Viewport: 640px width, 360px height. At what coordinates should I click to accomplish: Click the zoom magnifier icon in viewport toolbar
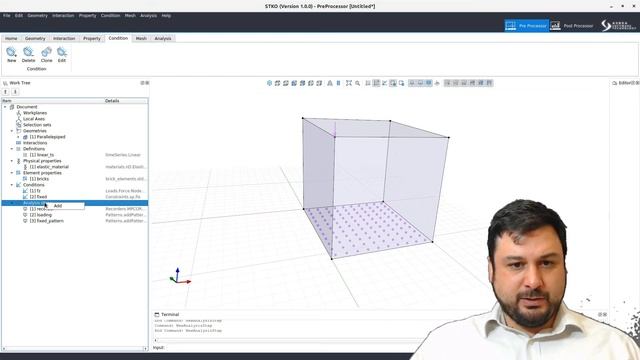click(358, 83)
